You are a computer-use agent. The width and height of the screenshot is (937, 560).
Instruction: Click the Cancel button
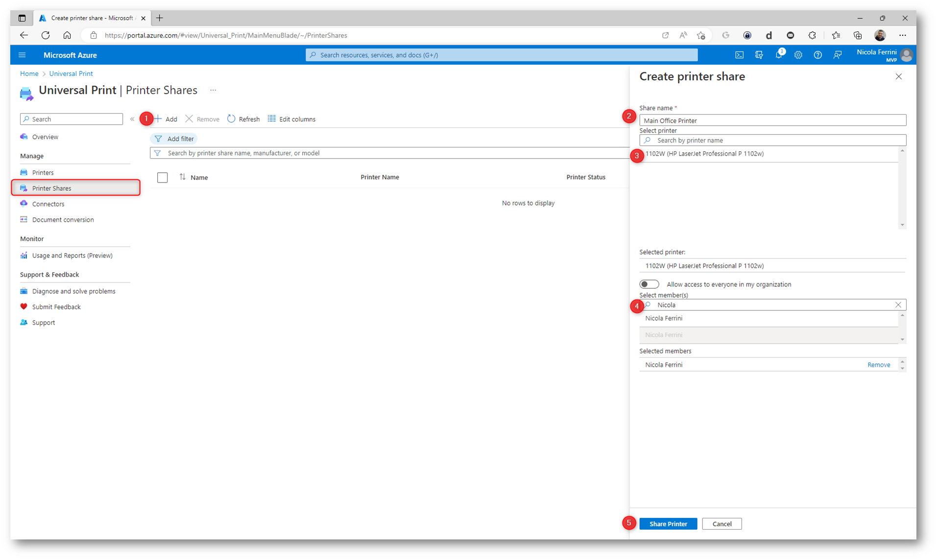[x=721, y=524]
